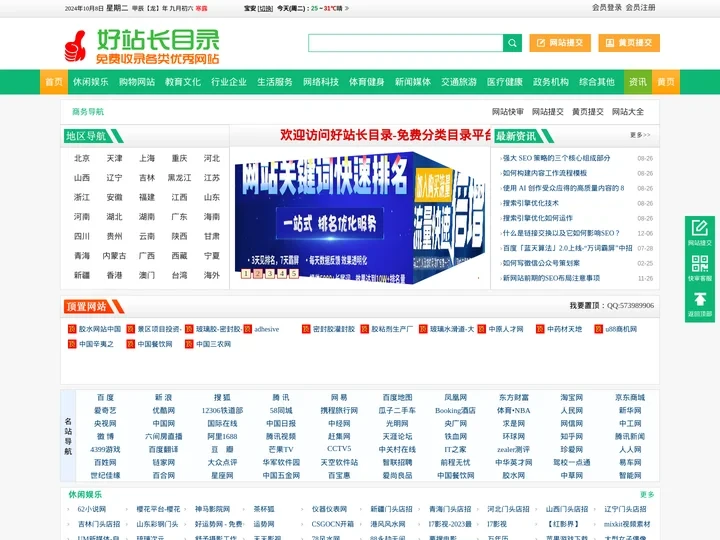Click the red icon beside u88商机网
The image size is (720, 540).
598,329
